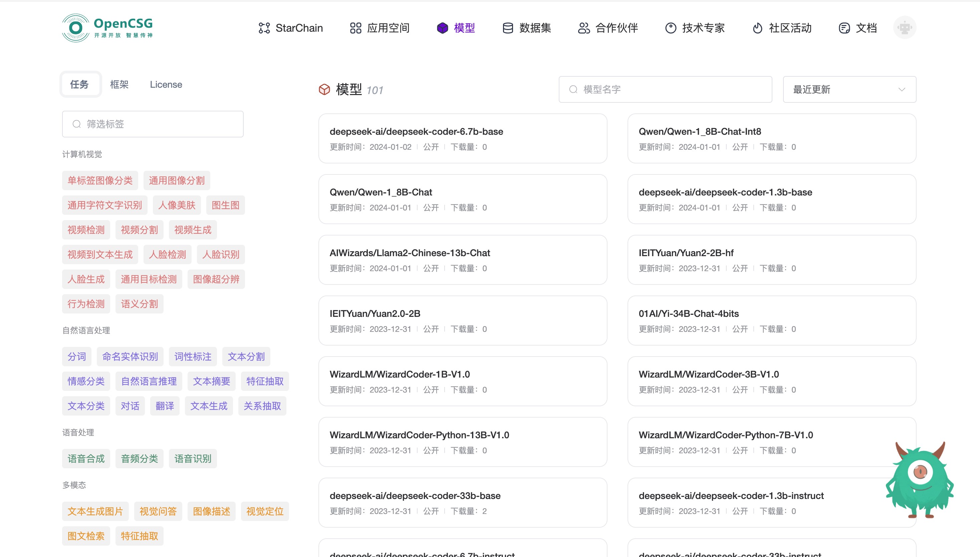Expand the 最近更新 sort dropdown
This screenshot has height=557, width=980.
pyautogui.click(x=849, y=89)
